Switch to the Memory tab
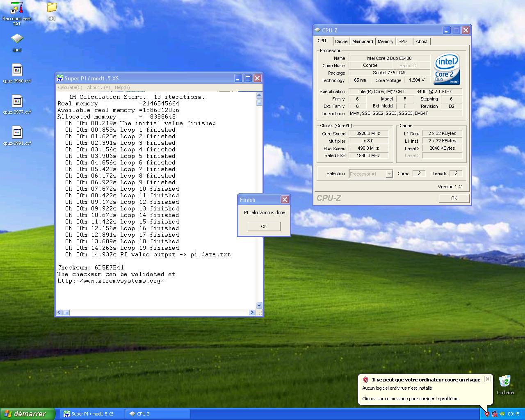525x420 pixels. 386,41
